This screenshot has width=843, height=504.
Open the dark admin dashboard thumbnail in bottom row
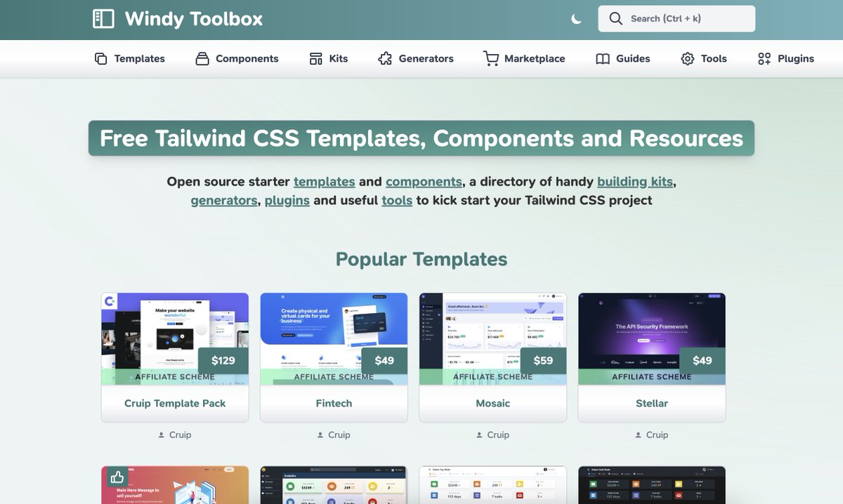point(652,485)
